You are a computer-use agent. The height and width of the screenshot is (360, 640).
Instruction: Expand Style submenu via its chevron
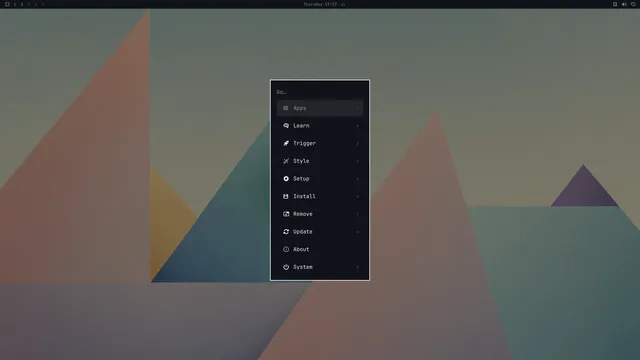point(358,161)
